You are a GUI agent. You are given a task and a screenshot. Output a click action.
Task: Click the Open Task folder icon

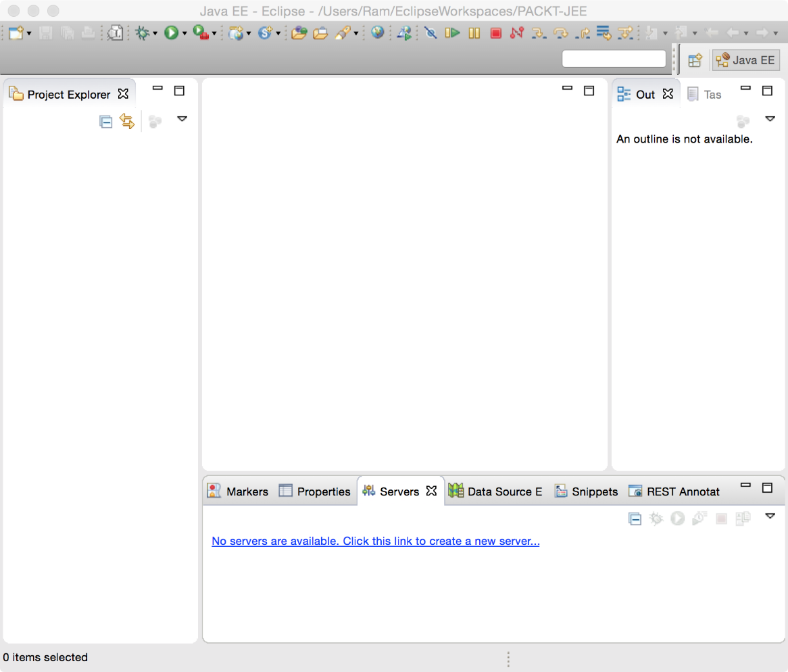point(320,33)
